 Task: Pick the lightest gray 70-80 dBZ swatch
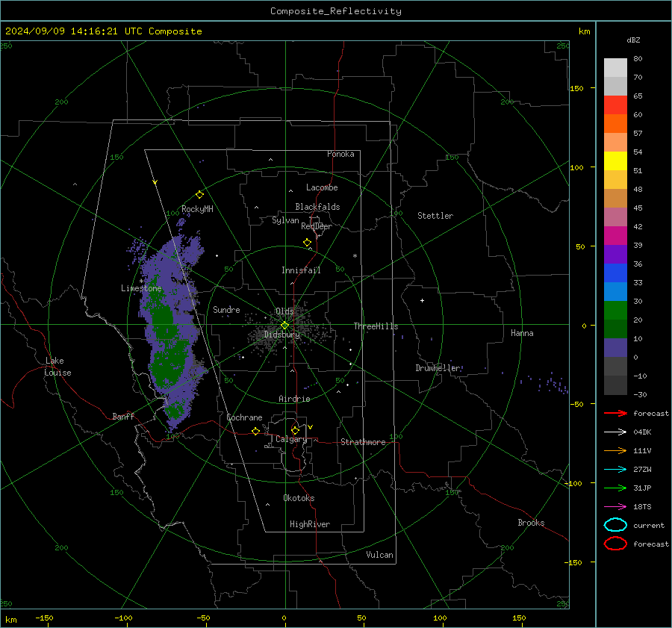point(615,68)
